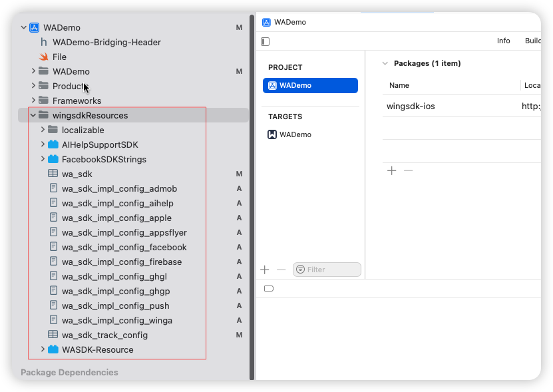The height and width of the screenshot is (392, 553).
Task: Click the wingsdkResources folder icon
Action: [43, 115]
